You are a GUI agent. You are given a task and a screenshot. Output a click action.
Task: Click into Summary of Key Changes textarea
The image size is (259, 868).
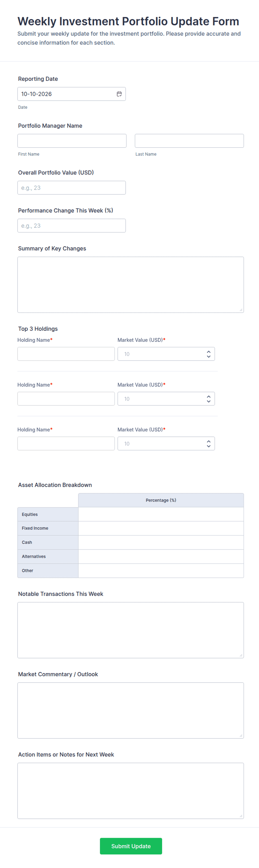(x=131, y=285)
